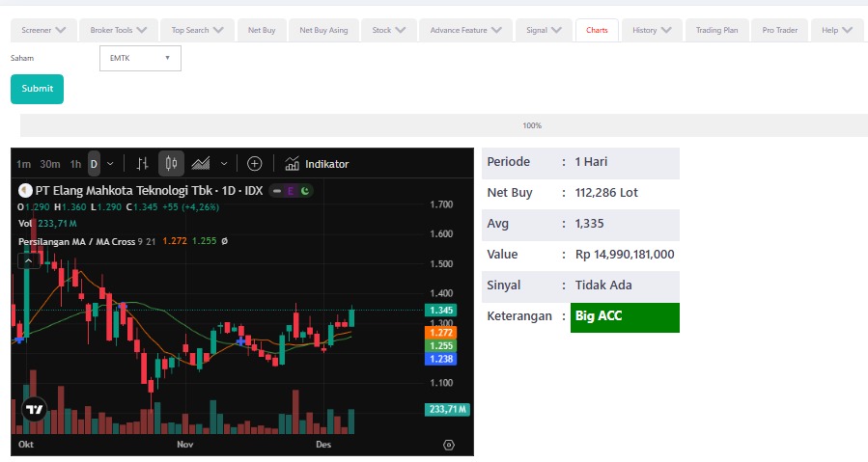This screenshot has width=868, height=462.
Task: Click the compare/add symbol plus icon
Action: coord(255,164)
